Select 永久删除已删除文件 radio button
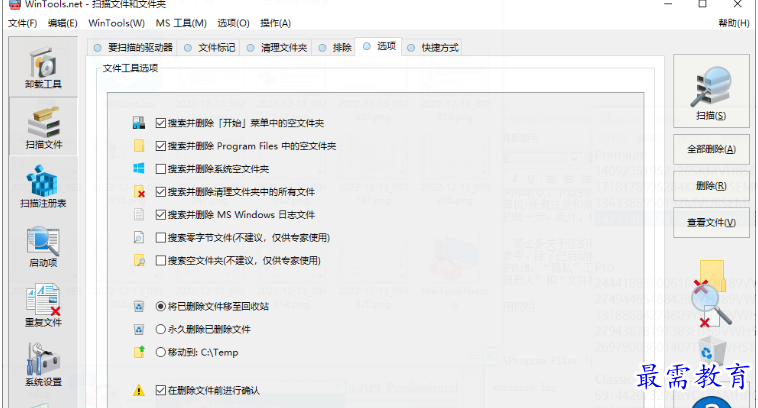Image resolution: width=758 pixels, height=408 pixels. (160, 329)
